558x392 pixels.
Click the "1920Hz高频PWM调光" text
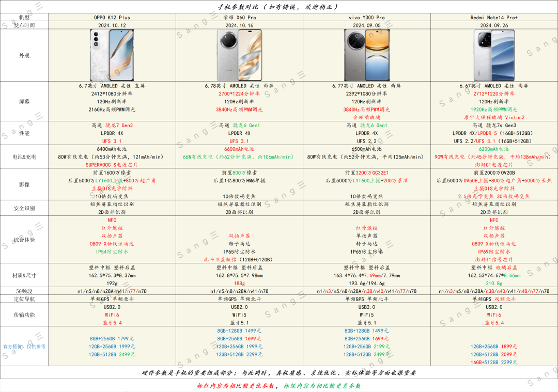pyautogui.click(x=494, y=109)
